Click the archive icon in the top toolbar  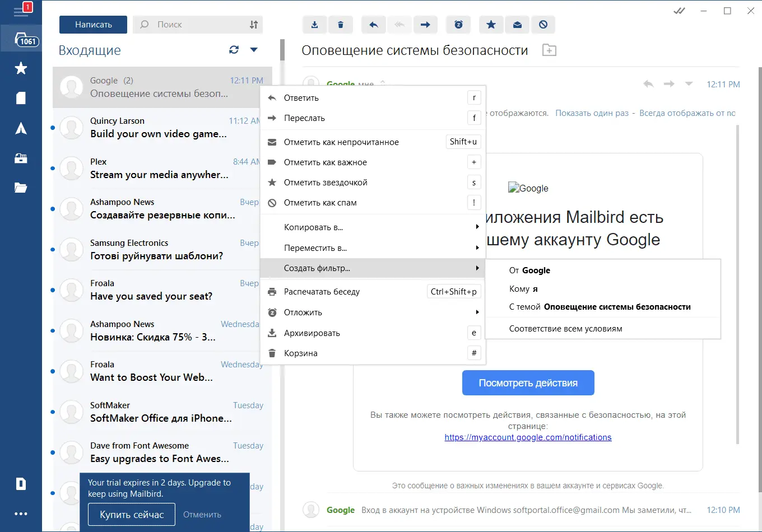coord(314,25)
